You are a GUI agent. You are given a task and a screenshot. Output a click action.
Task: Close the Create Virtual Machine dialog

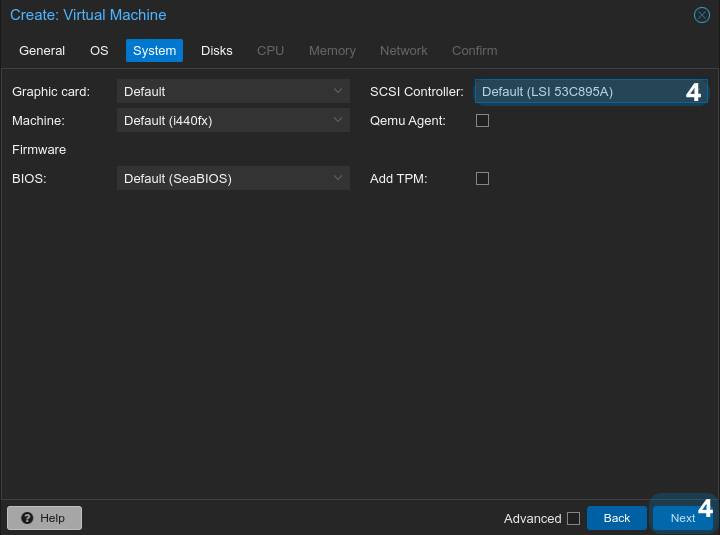point(701,15)
